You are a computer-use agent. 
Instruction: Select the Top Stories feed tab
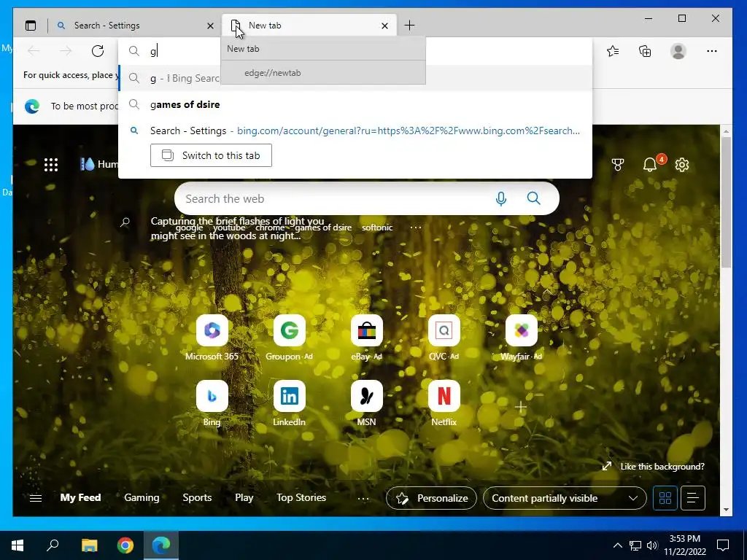point(301,497)
